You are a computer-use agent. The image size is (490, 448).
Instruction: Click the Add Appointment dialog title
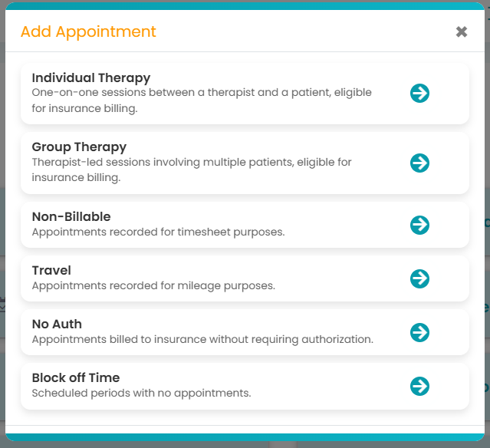pyautogui.click(x=88, y=31)
